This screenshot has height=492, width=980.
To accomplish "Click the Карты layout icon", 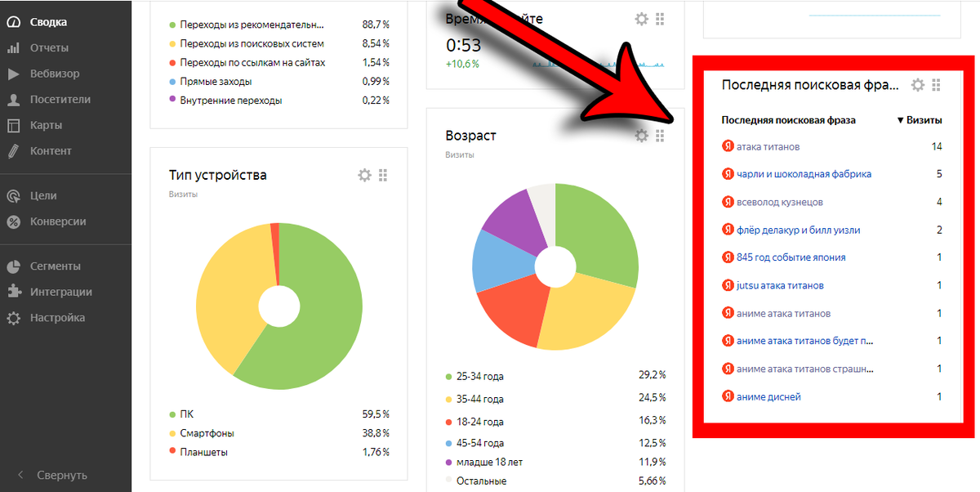I will tap(13, 125).
